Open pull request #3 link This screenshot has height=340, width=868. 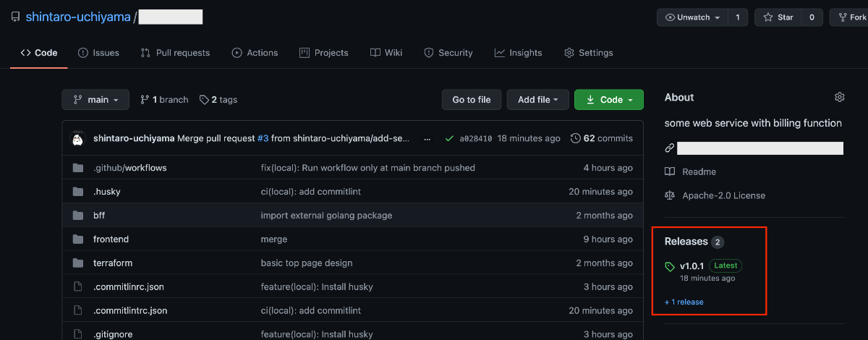263,138
